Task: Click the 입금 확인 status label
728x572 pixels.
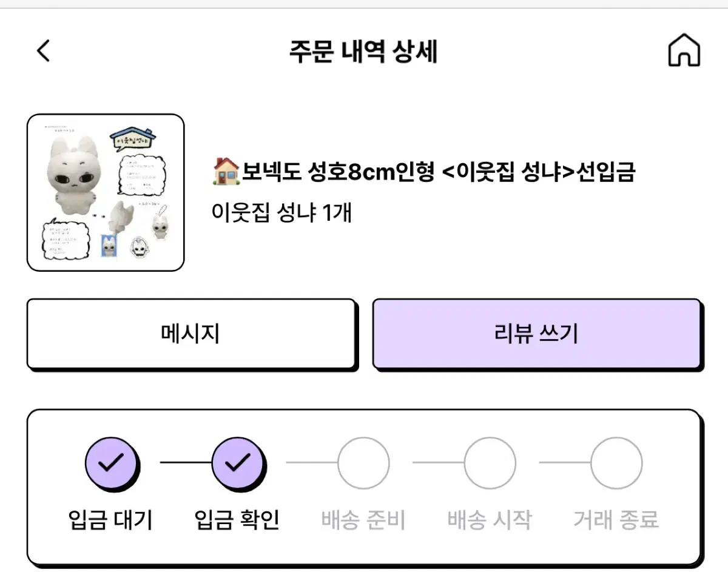Action: 237,520
